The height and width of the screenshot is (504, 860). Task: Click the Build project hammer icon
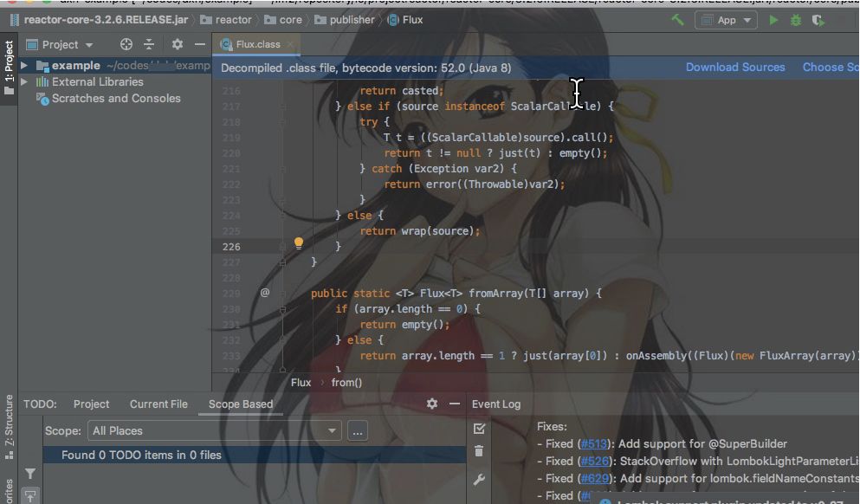[677, 20]
